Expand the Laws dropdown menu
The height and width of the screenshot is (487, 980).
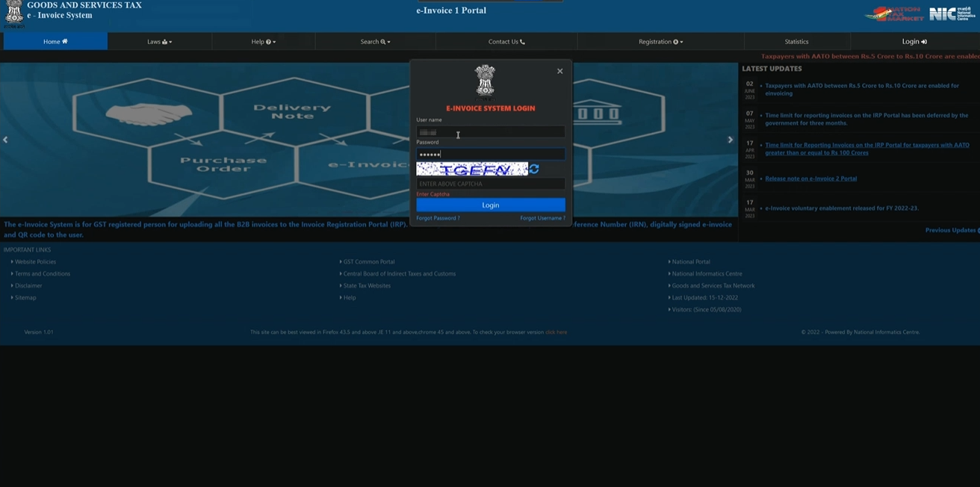click(x=159, y=41)
